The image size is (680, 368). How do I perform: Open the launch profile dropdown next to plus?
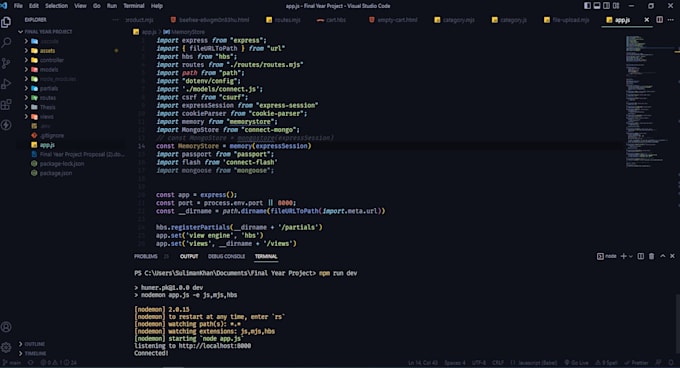(x=631, y=256)
